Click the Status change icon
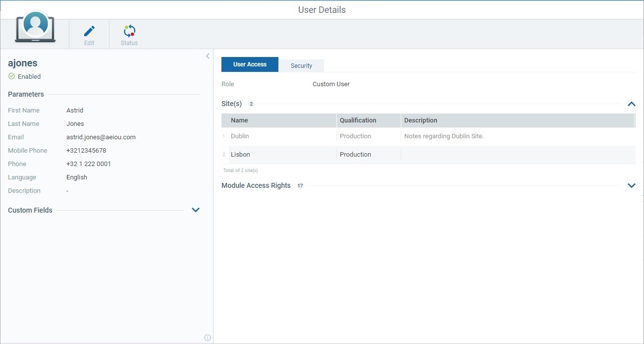This screenshot has width=644, height=344. tap(129, 31)
